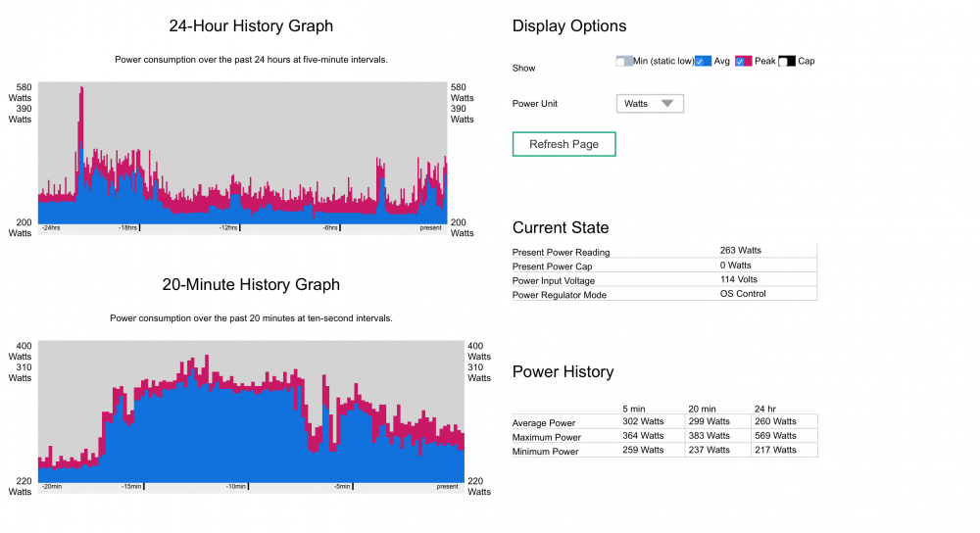The image size is (980, 533).
Task: Click the Present Power Reading label
Action: tap(561, 253)
